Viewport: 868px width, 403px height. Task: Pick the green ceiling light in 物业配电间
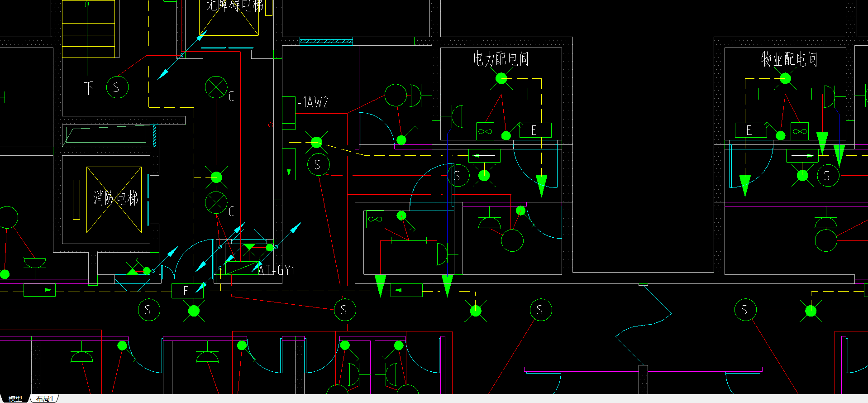(x=785, y=79)
